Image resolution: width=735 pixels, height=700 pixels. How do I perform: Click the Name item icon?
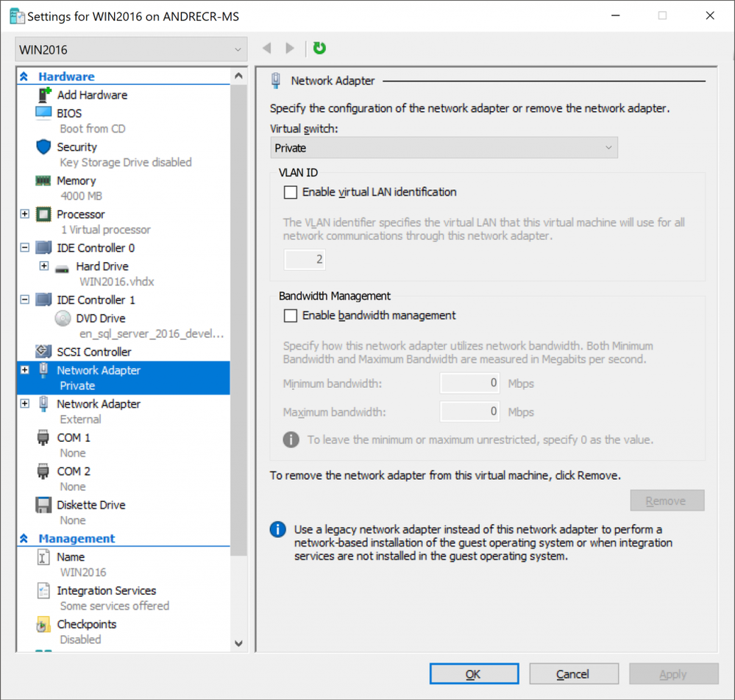pyautogui.click(x=43, y=557)
